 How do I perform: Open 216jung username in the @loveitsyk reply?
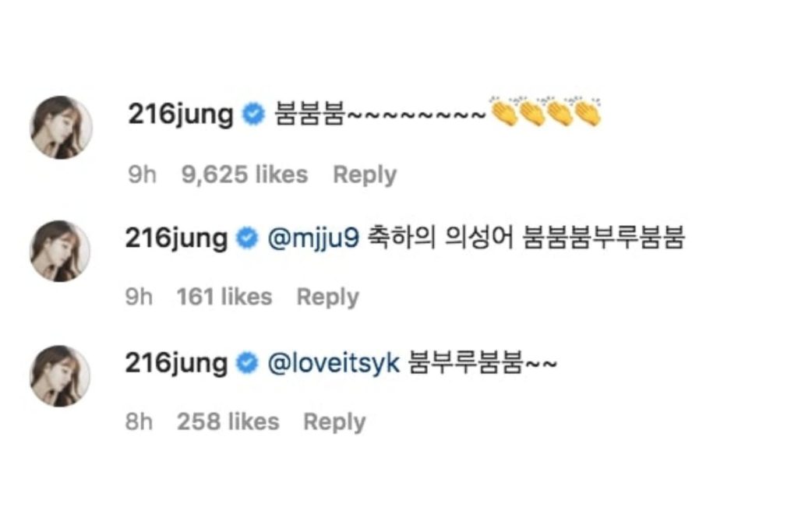point(177,363)
